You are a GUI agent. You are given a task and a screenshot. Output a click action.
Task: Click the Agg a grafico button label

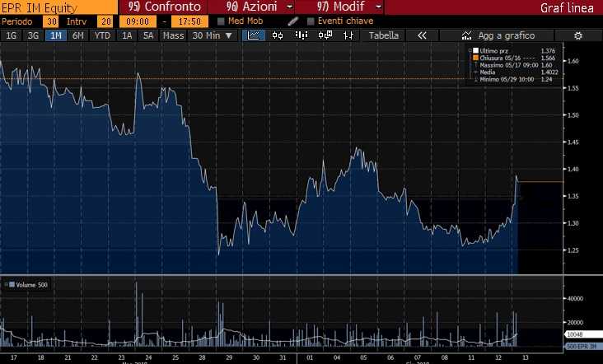[506, 35]
